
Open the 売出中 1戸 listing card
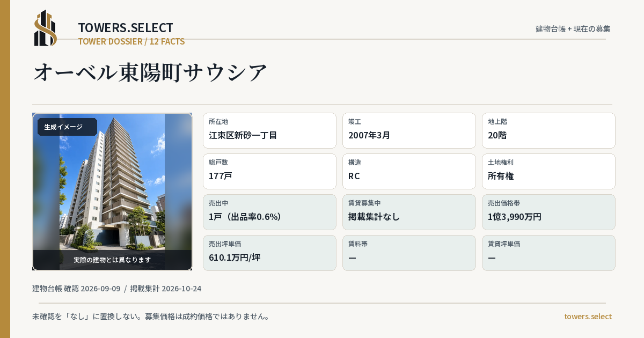(269, 212)
